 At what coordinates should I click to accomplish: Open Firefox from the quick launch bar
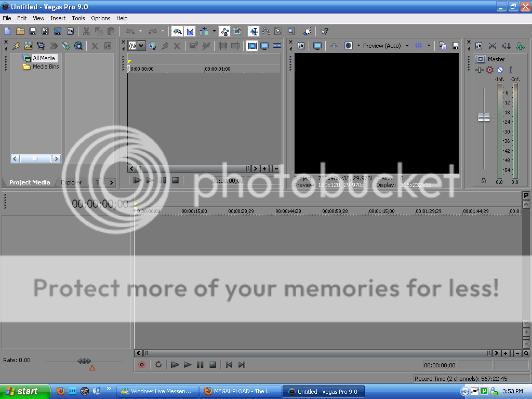click(x=61, y=391)
